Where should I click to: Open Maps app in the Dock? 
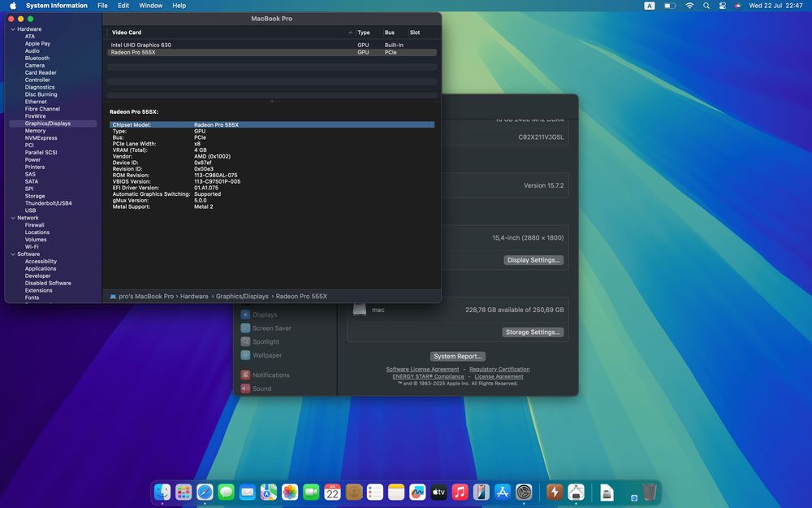pos(269,492)
